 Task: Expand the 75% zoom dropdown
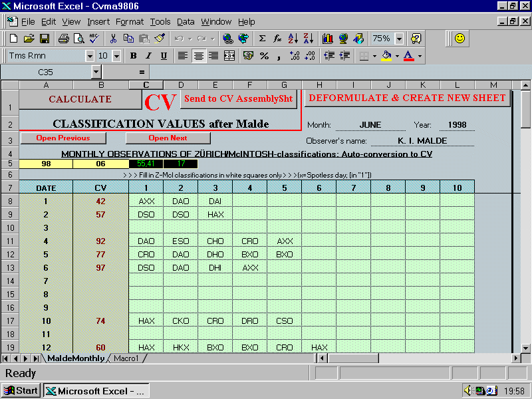pyautogui.click(x=399, y=39)
